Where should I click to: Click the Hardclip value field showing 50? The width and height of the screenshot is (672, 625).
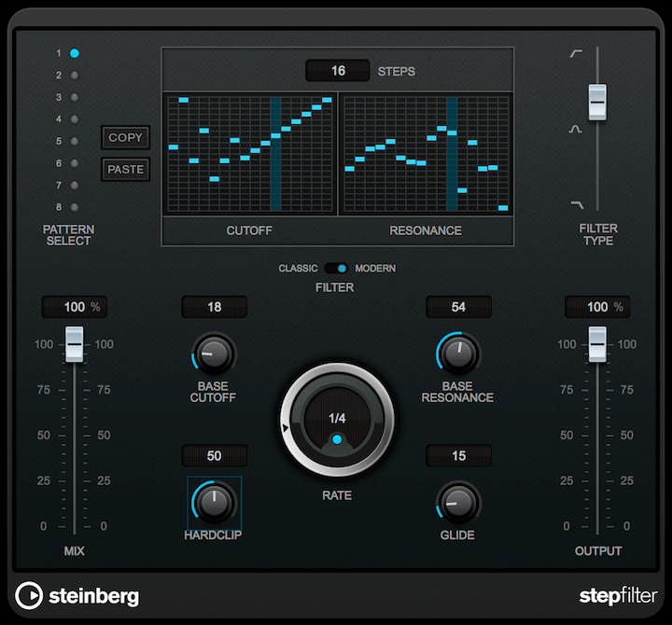click(215, 456)
